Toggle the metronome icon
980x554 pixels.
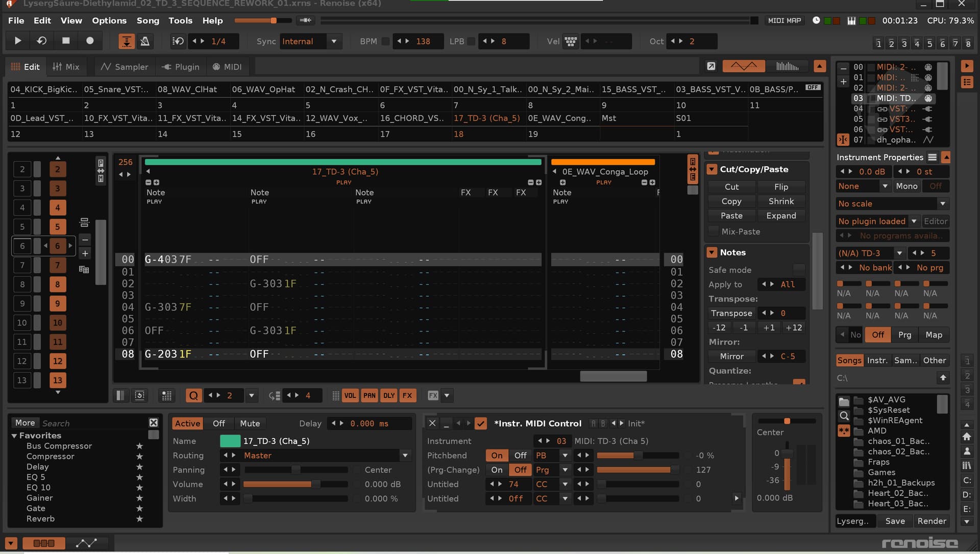click(145, 41)
